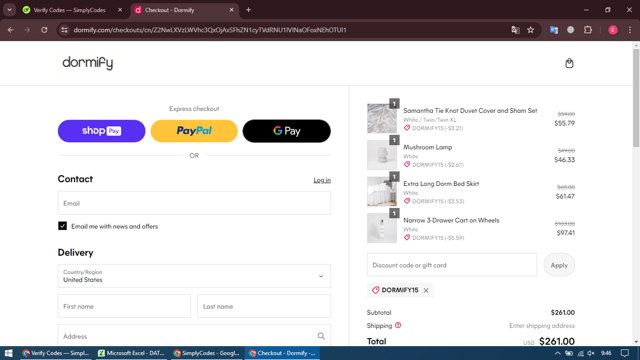640x360 pixels.
Task: Open the Windows Start menu
Action: [x=8, y=353]
